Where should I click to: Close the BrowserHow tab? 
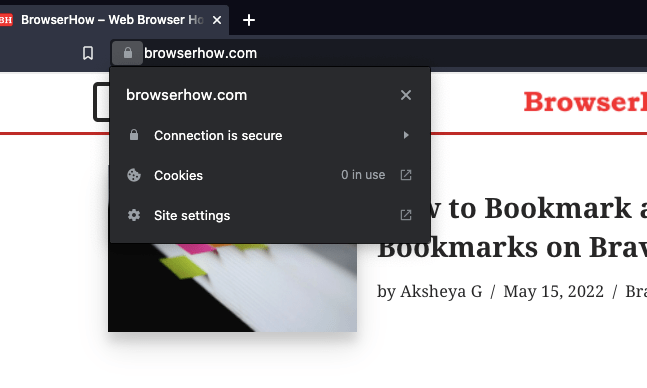pyautogui.click(x=217, y=20)
